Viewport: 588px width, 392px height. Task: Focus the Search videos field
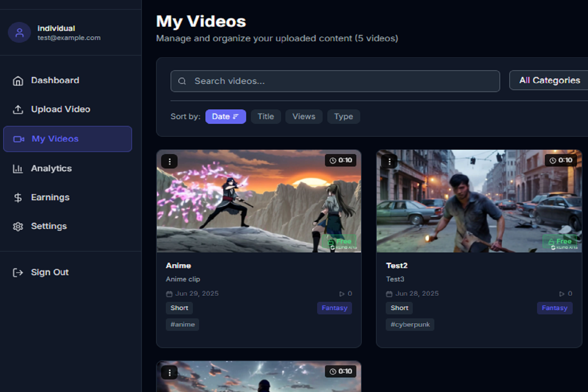(x=335, y=81)
